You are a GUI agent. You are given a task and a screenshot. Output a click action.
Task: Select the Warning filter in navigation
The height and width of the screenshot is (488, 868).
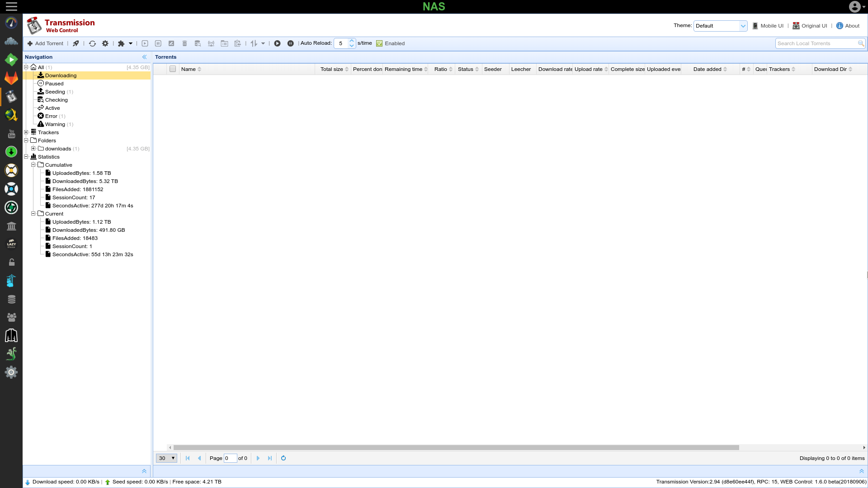coord(55,124)
